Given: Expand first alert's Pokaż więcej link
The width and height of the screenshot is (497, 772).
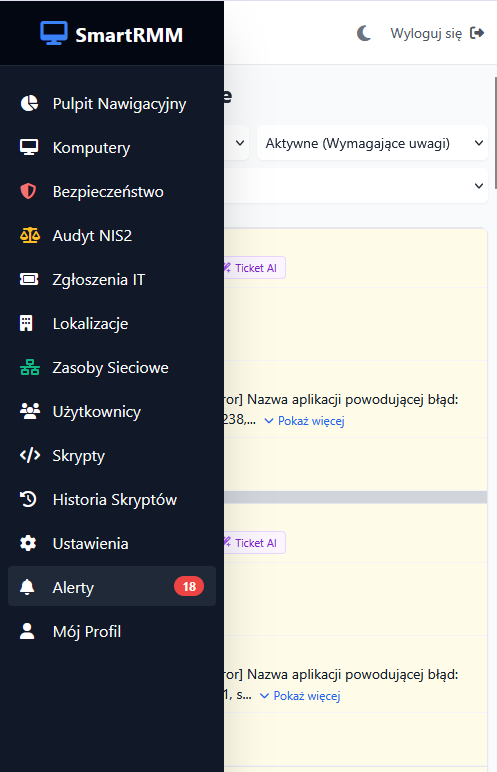Looking at the screenshot, I should tap(304, 421).
